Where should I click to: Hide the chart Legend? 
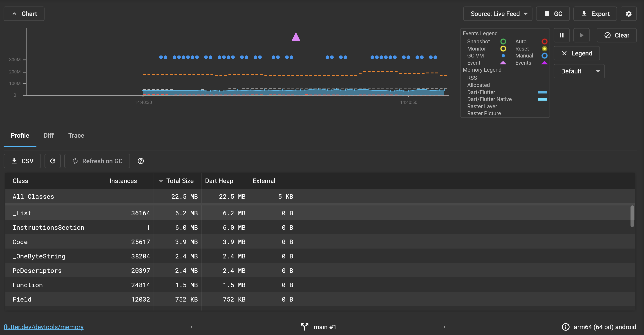click(x=577, y=53)
